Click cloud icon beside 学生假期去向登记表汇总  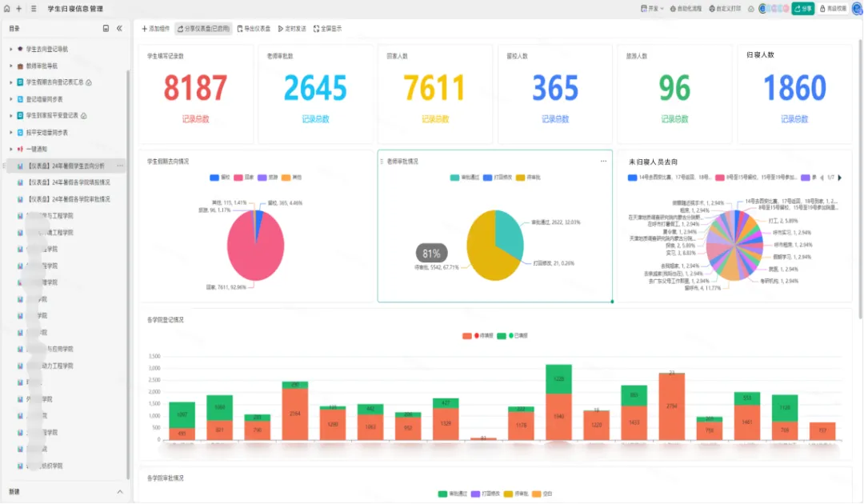point(89,82)
